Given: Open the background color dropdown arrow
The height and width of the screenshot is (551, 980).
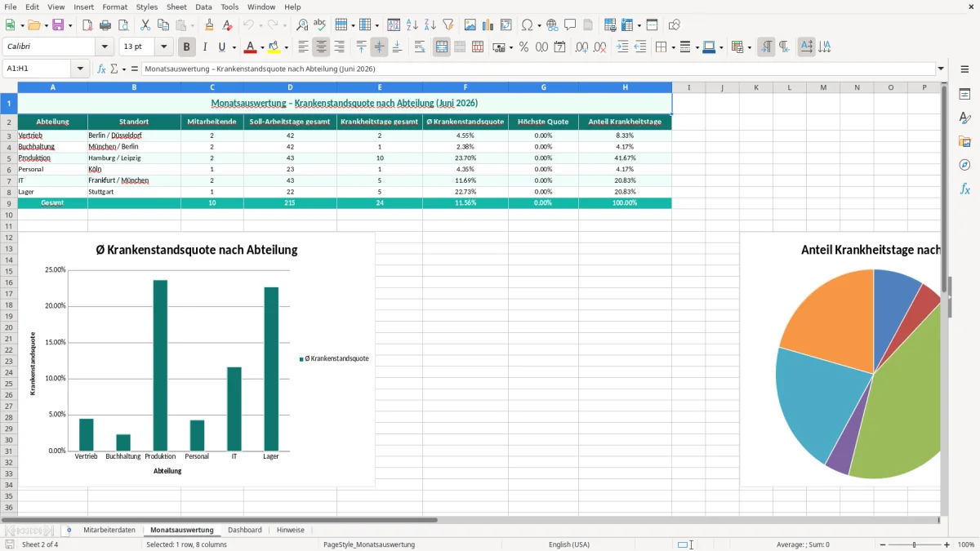Looking at the screenshot, I should [x=285, y=47].
